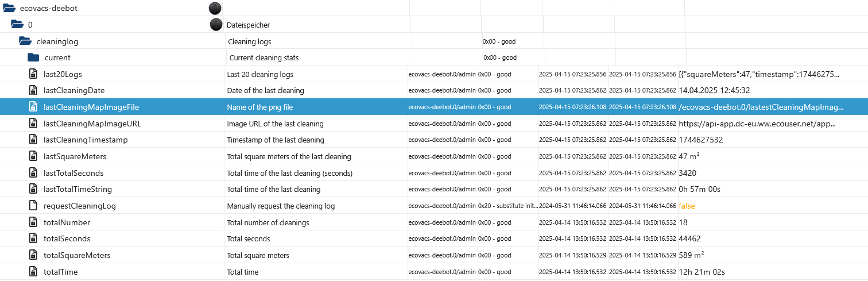
Task: Expand the current folder icon
Action: pos(34,57)
